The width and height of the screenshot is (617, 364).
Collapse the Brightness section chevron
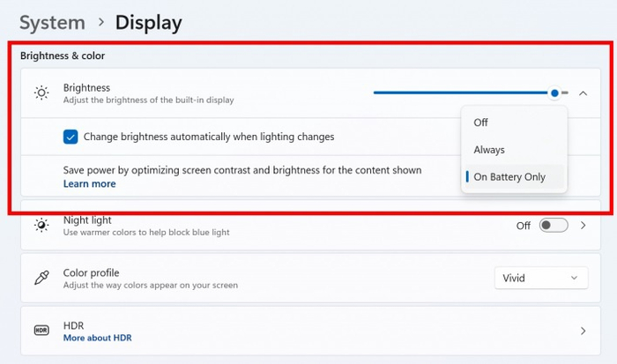click(x=583, y=93)
